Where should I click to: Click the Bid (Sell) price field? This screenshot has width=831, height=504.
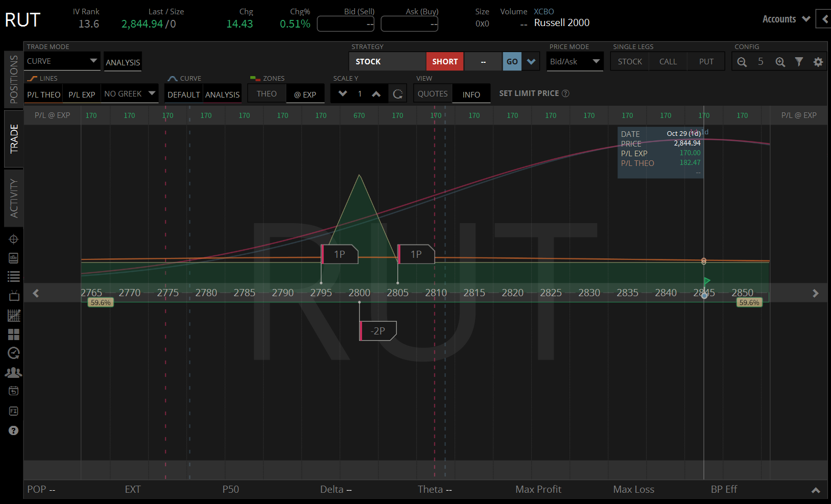[x=346, y=23]
